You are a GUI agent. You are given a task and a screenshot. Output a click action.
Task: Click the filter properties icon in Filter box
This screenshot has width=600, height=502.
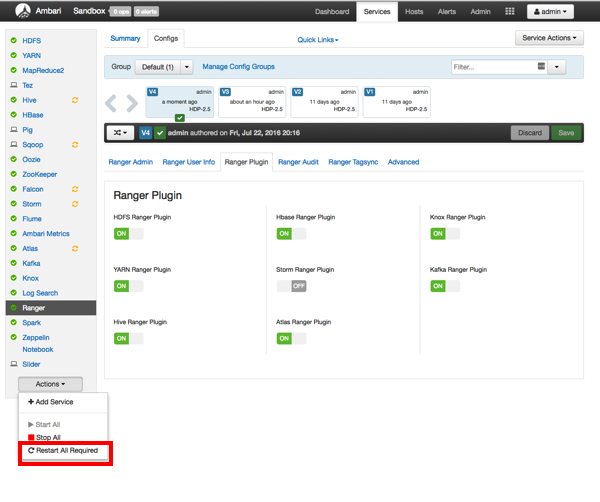point(541,67)
